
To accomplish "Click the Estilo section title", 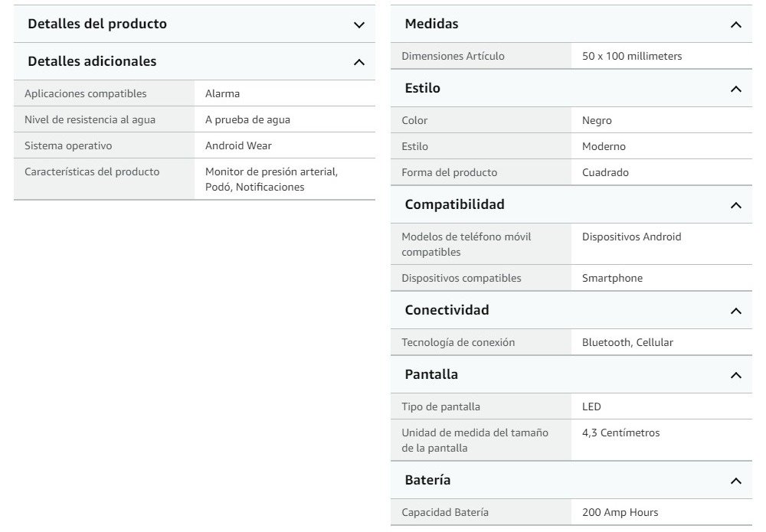I will pos(422,88).
